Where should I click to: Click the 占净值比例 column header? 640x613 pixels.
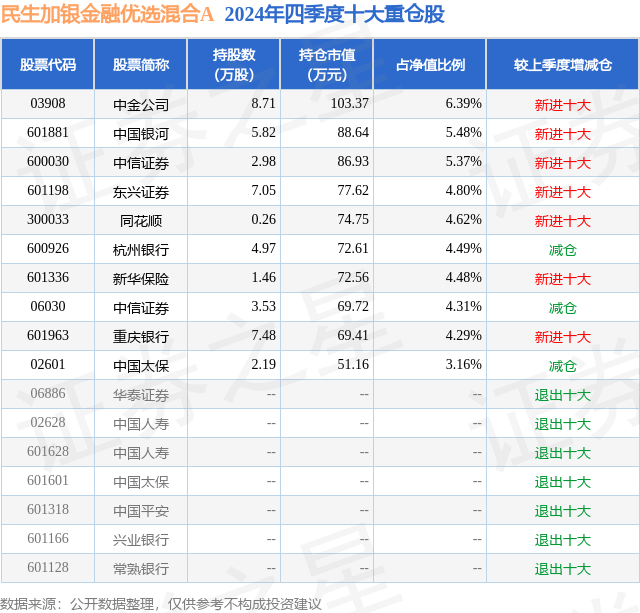point(430,64)
